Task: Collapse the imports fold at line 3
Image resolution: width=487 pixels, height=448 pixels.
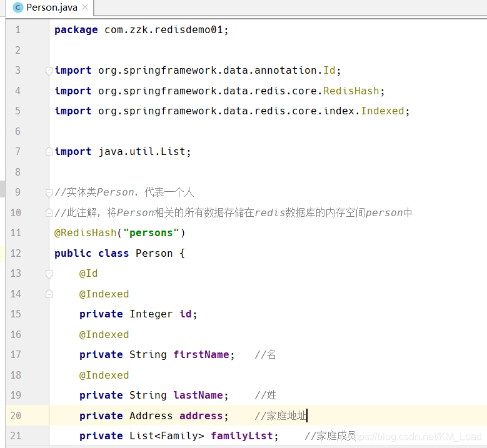Action: tap(49, 71)
